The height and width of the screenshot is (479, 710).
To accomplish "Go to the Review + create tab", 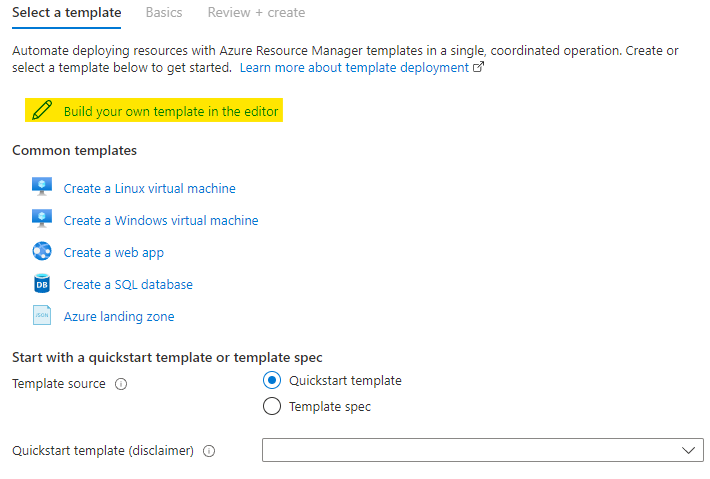I will click(x=256, y=13).
